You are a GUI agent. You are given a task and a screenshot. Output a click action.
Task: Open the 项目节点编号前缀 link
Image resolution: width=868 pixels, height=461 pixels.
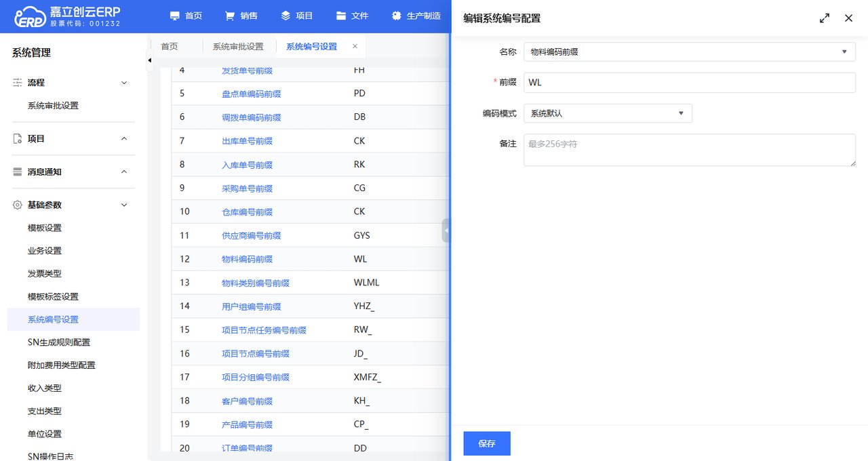click(256, 354)
